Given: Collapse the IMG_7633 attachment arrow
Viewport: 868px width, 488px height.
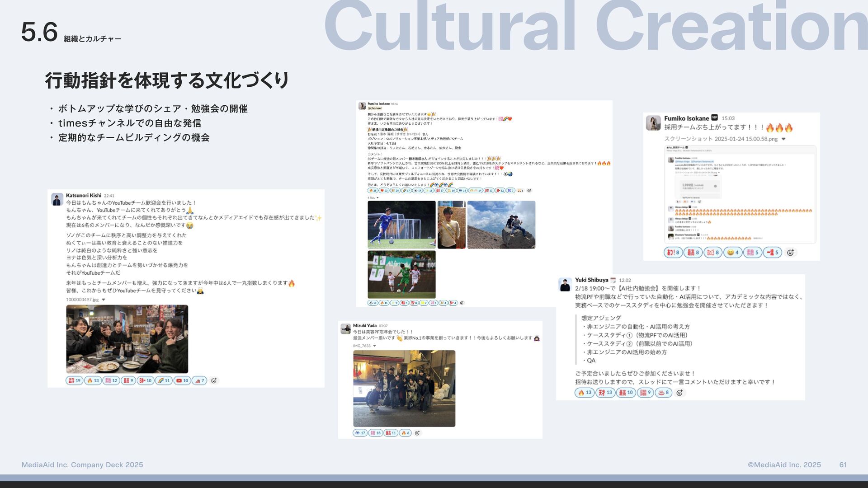Looking at the screenshot, I should coord(374,346).
